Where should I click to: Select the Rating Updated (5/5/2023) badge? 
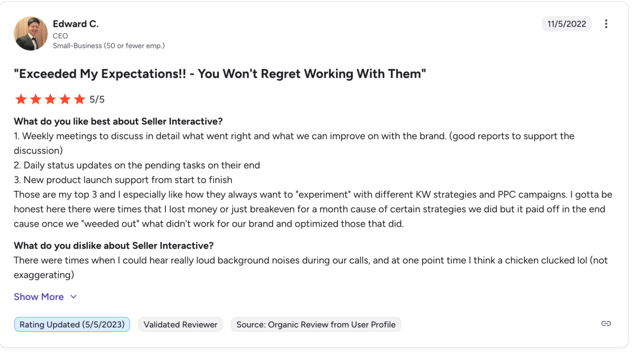(x=72, y=324)
